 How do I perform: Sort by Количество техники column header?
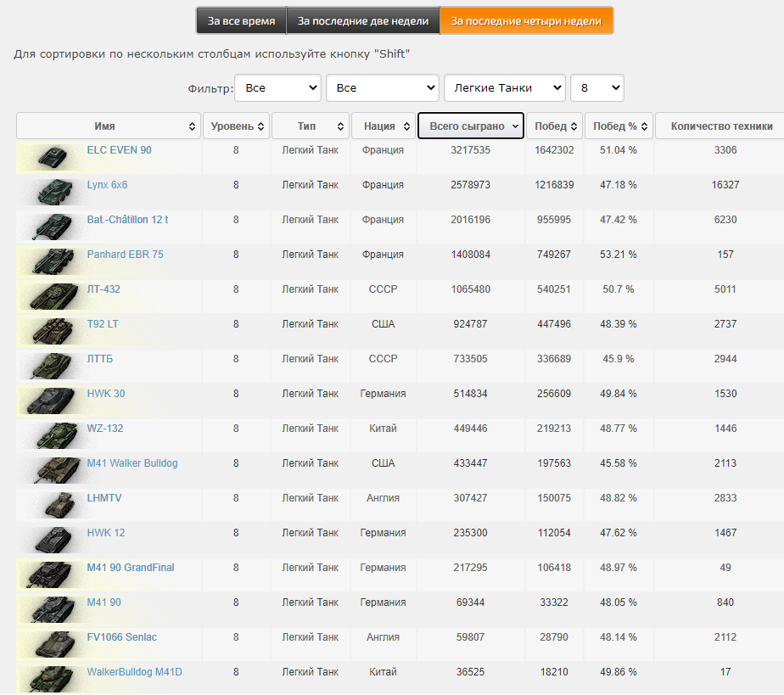[721, 126]
